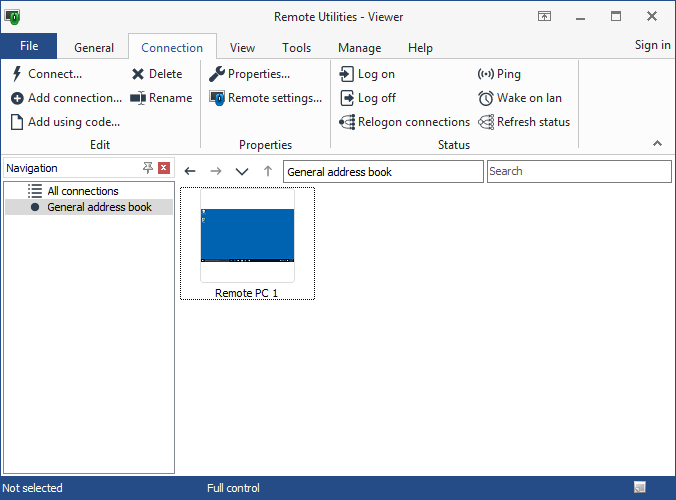This screenshot has width=676, height=500.
Task: Open the Tools tab
Action: pos(296,47)
